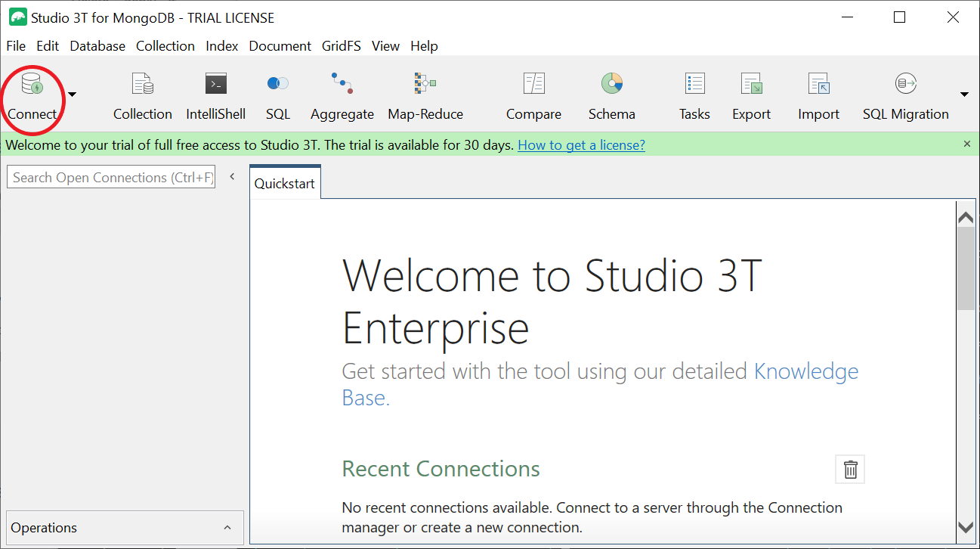Open the Aggregate pipeline editor
This screenshot has width=980, height=549.
click(342, 94)
